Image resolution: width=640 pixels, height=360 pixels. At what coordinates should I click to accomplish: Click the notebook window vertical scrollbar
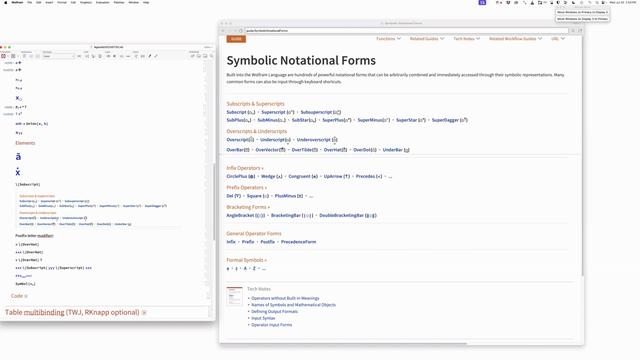213,202
